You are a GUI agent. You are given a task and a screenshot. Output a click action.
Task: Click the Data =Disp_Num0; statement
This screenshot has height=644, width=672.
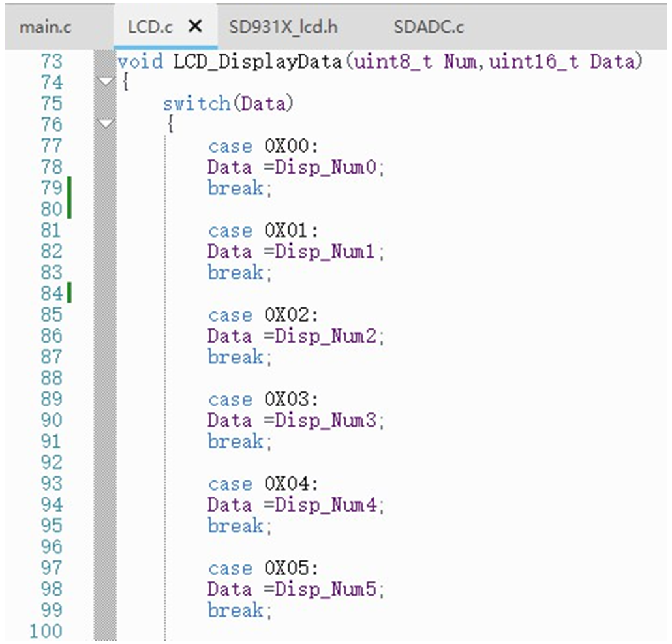point(296,167)
